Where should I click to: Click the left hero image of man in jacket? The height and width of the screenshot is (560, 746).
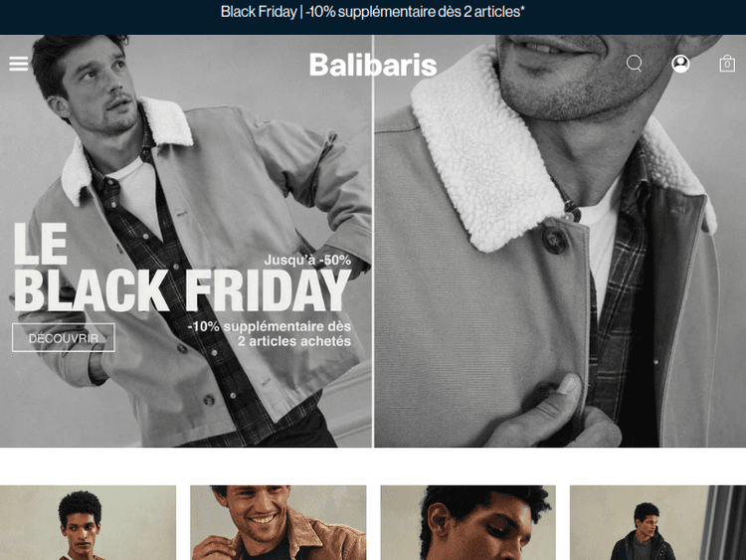(x=186, y=241)
